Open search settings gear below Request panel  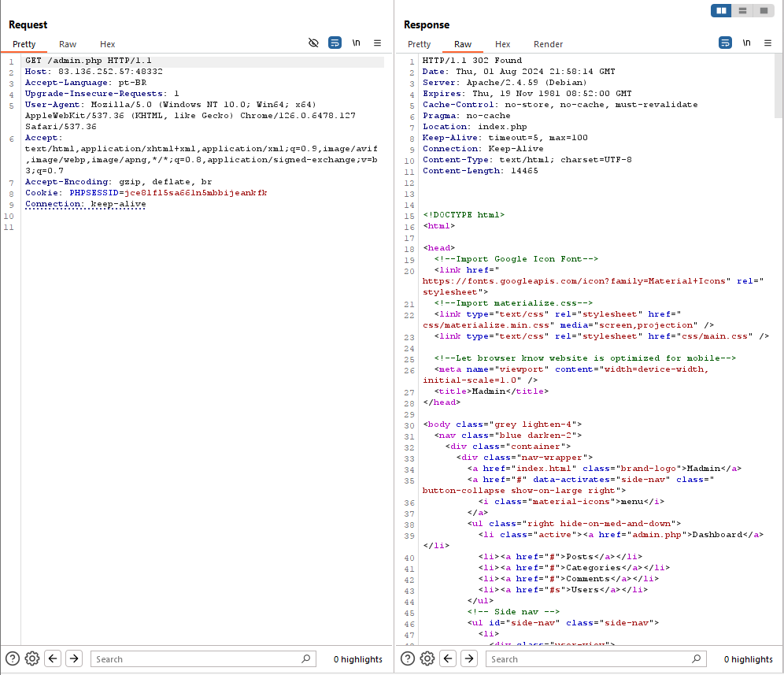[32, 658]
